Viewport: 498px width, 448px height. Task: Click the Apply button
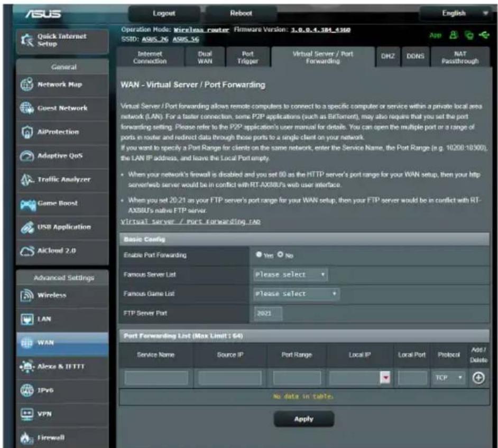[303, 419]
